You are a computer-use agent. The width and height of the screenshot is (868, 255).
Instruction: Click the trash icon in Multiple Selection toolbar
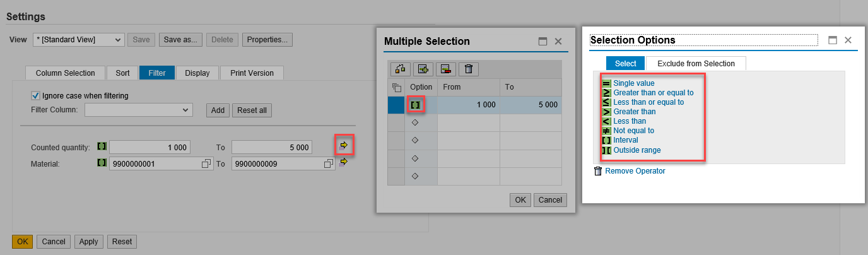pos(467,69)
